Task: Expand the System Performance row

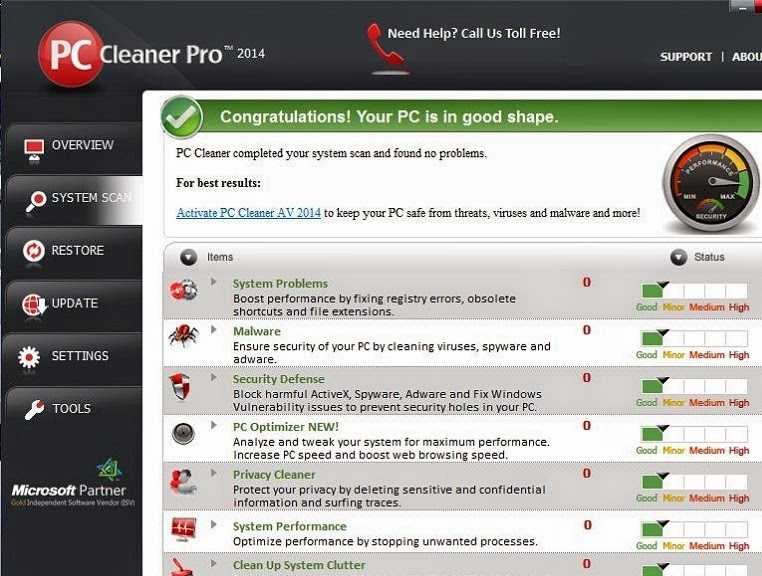Action: pos(213,524)
